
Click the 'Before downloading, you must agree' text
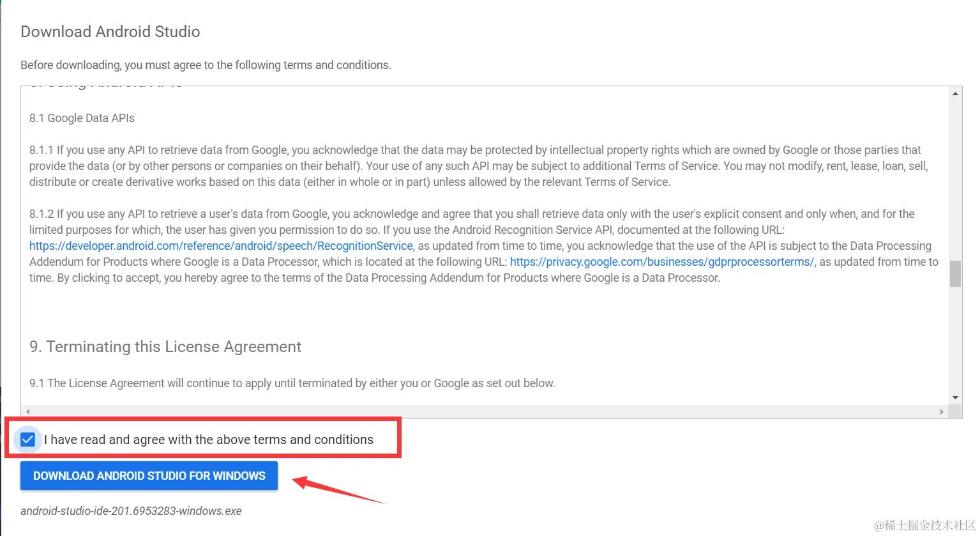(206, 65)
